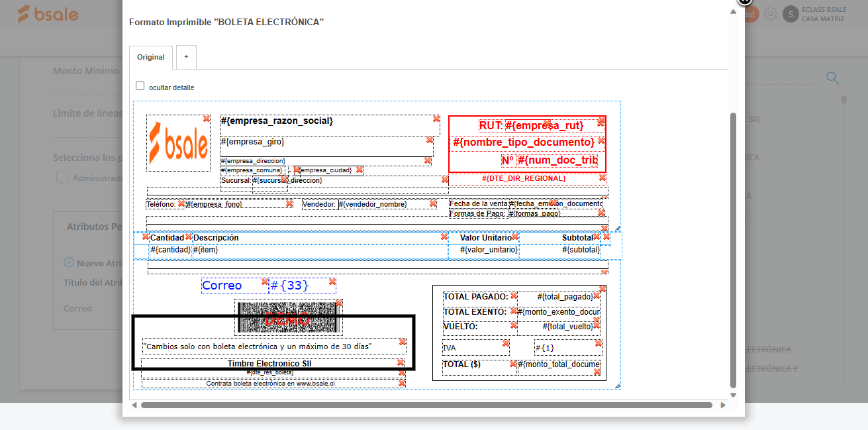Click the horizontal scrollbar left arrow

[134, 405]
